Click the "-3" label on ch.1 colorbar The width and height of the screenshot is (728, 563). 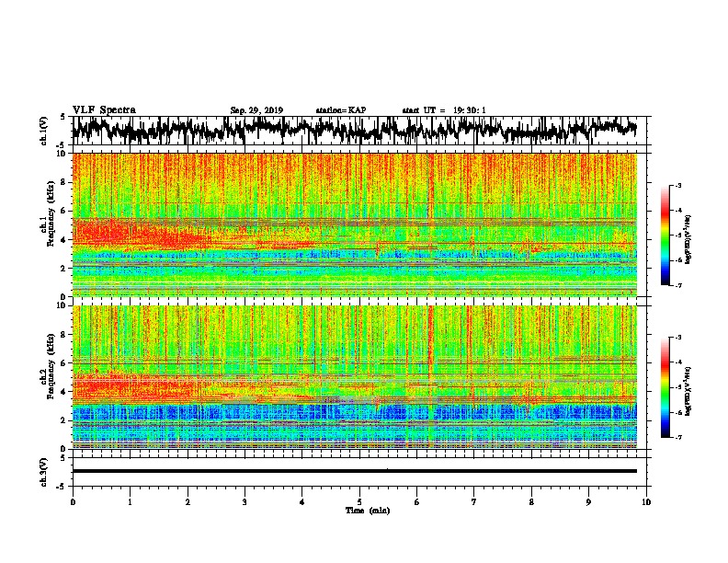click(x=677, y=185)
